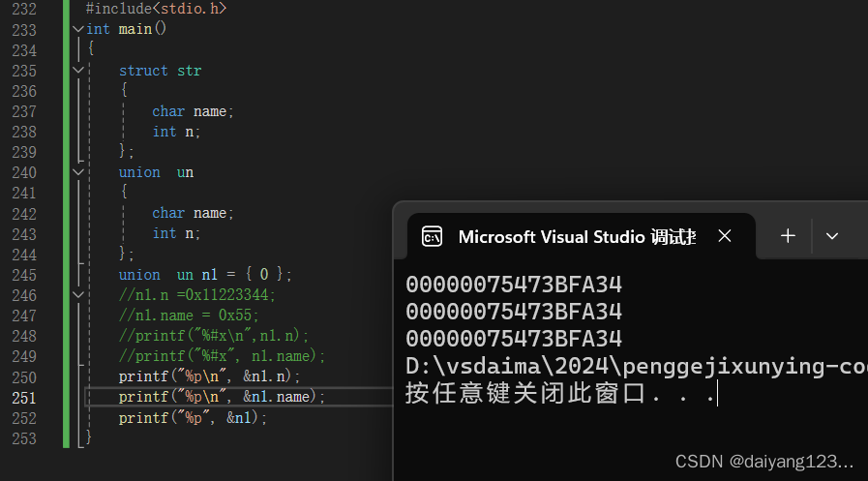The height and width of the screenshot is (481, 868).
Task: Click line number 251 in the gutter
Action: tap(24, 397)
